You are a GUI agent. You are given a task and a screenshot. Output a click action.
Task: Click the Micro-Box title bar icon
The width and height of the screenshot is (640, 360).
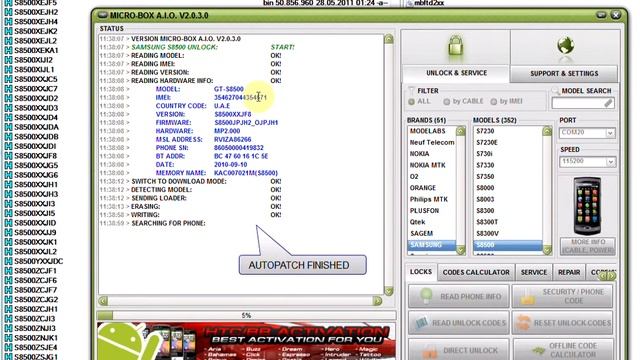pos(102,16)
